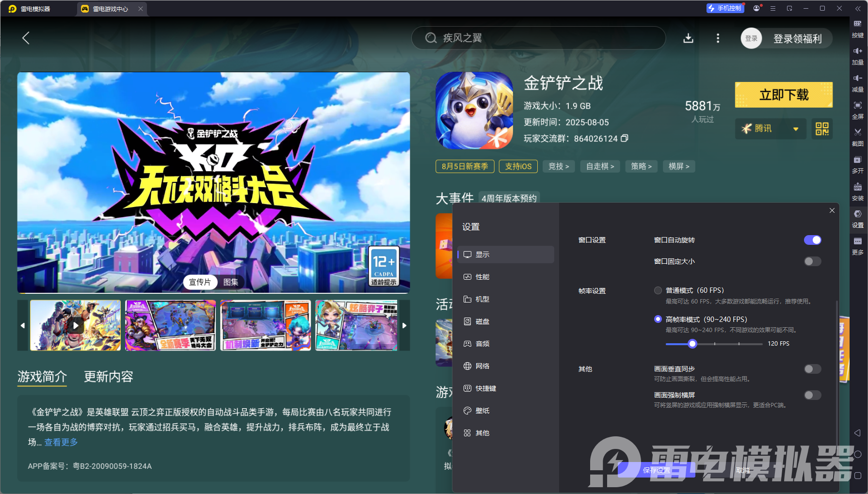This screenshot has width=868, height=494.
Task: Select 高帧率模式 (90~240 FPS) radio button
Action: coord(658,319)
